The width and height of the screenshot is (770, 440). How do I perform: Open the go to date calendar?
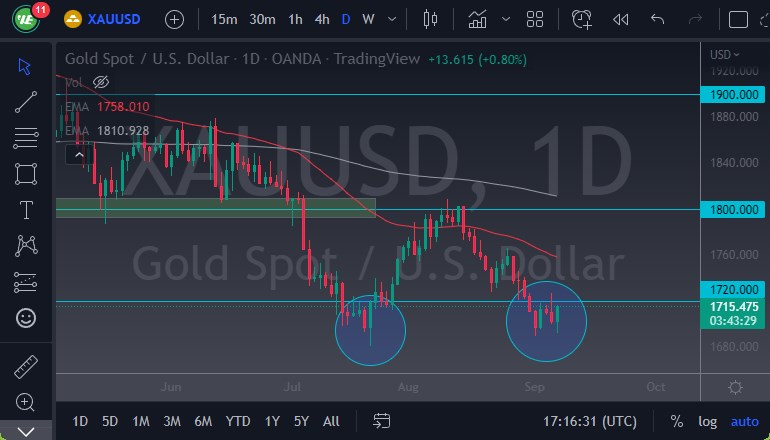(381, 421)
